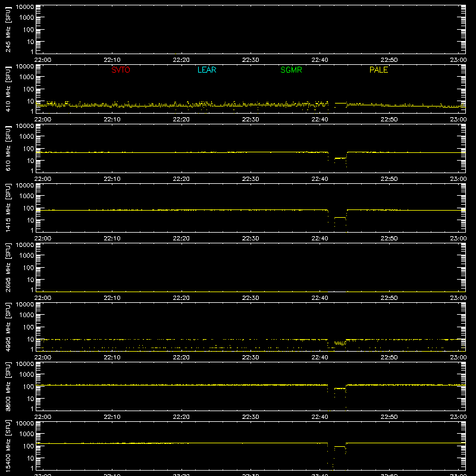Viewport: 476px width, 476px height.
Task: Click 22:50 tick label below 610 MHz plot
Action: (389, 179)
